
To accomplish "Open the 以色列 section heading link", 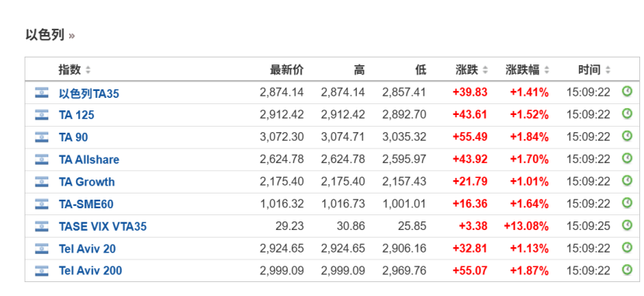I will [45, 36].
